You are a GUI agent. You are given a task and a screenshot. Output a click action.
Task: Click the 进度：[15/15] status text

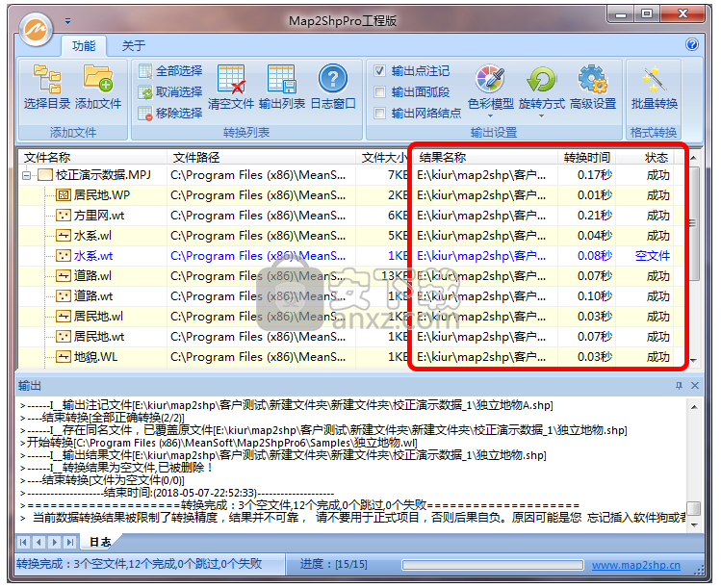334,564
